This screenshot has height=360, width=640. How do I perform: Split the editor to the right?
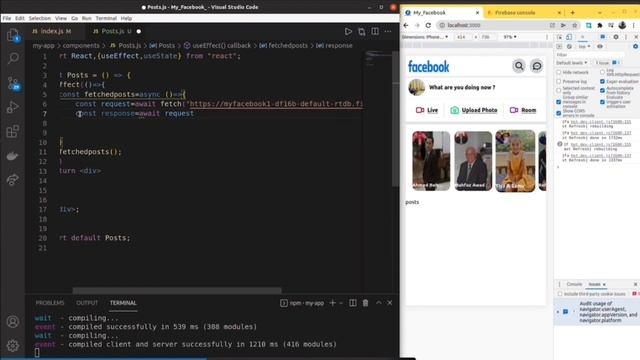coord(375,31)
